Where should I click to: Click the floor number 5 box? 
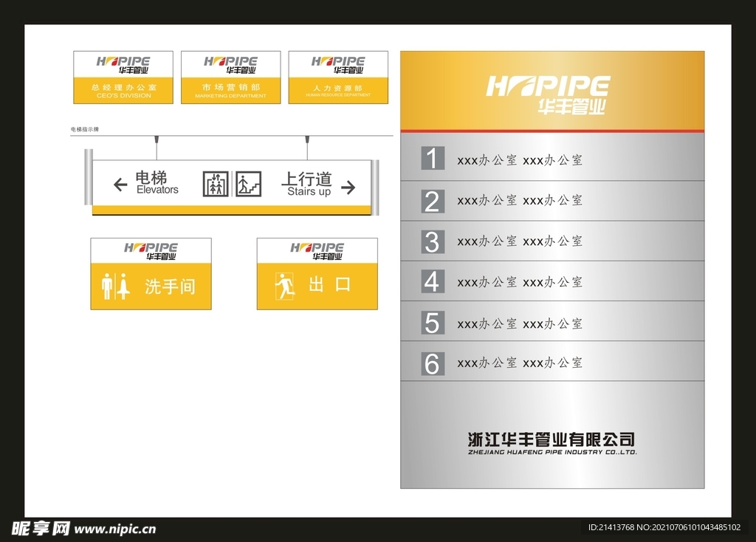coord(433,323)
